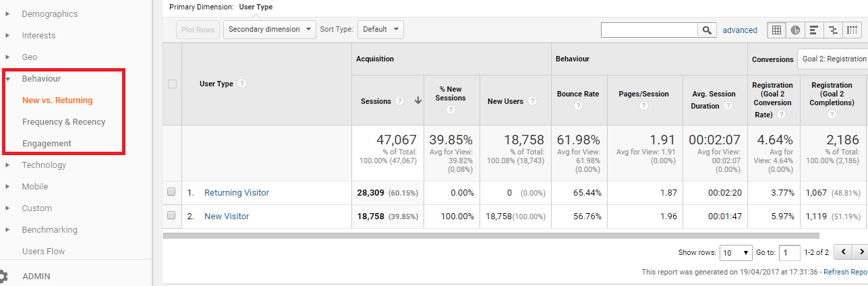Click the table horizontal scrollbar
This screenshot has width=868, height=286.
pos(491,236)
